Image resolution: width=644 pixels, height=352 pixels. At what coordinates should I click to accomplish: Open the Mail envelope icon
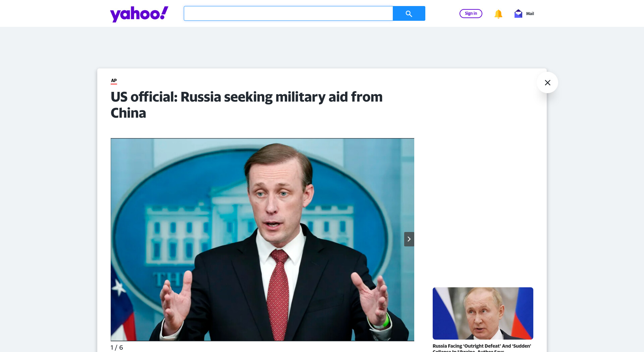click(x=518, y=14)
